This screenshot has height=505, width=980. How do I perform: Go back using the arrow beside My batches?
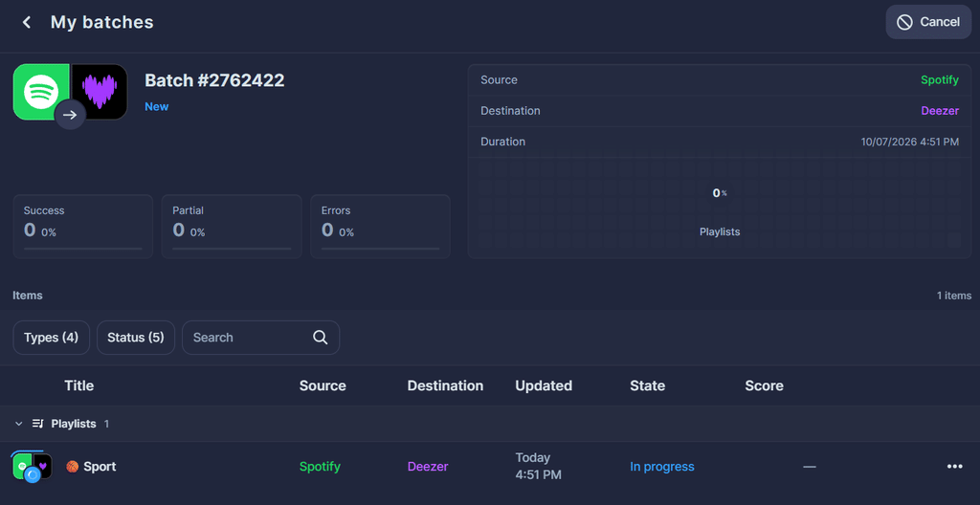[x=26, y=23]
